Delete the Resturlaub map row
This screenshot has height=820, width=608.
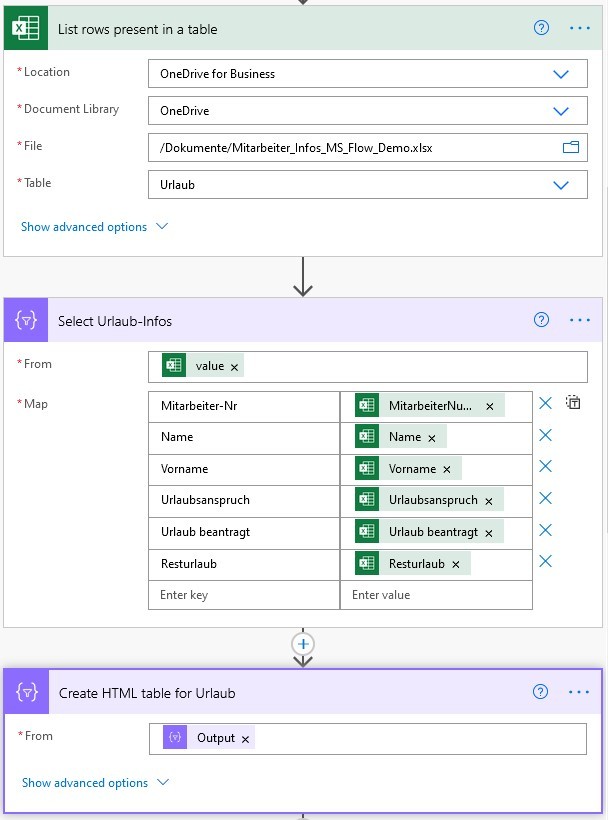coord(545,562)
